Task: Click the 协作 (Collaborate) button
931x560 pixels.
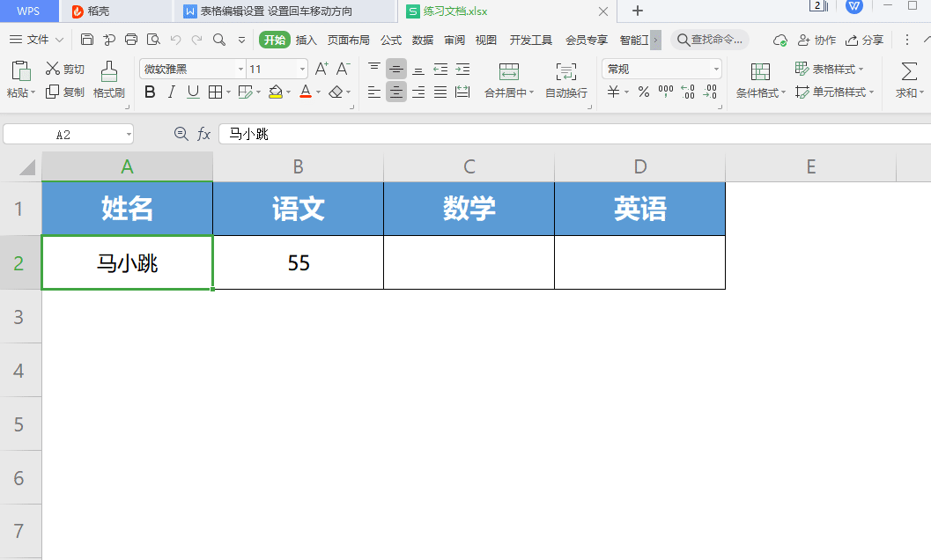Action: coord(816,40)
